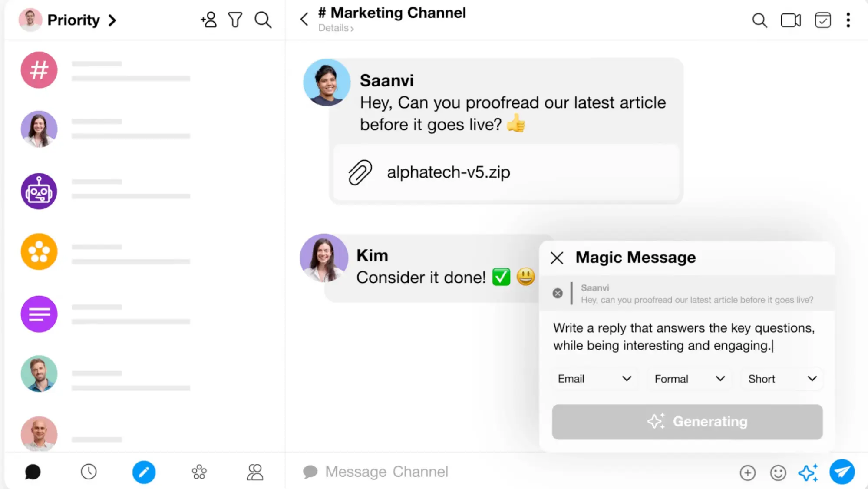Screen dimensions: 868x489
Task: Open the conversation filter icon
Action: 235,20
